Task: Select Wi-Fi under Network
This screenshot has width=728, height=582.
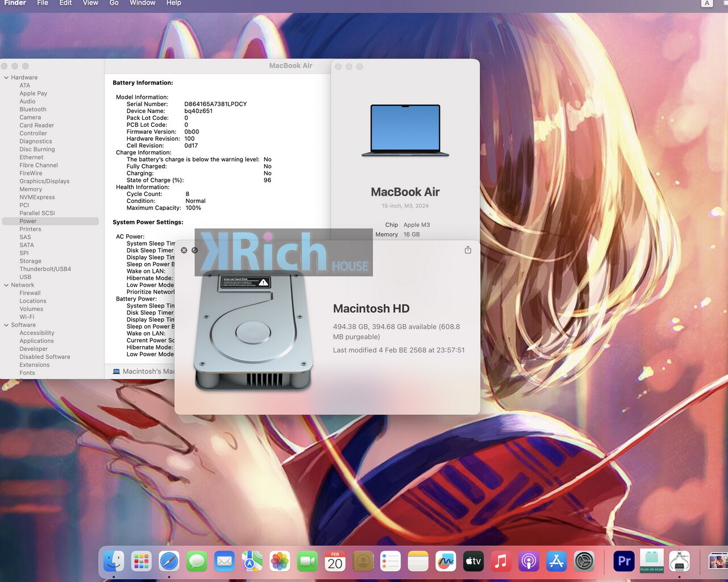Action: [x=27, y=317]
